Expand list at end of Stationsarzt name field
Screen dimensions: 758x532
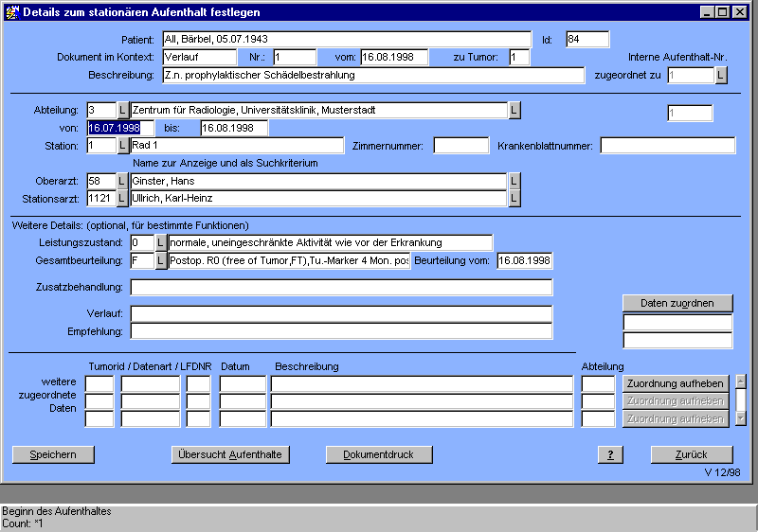tap(514, 199)
